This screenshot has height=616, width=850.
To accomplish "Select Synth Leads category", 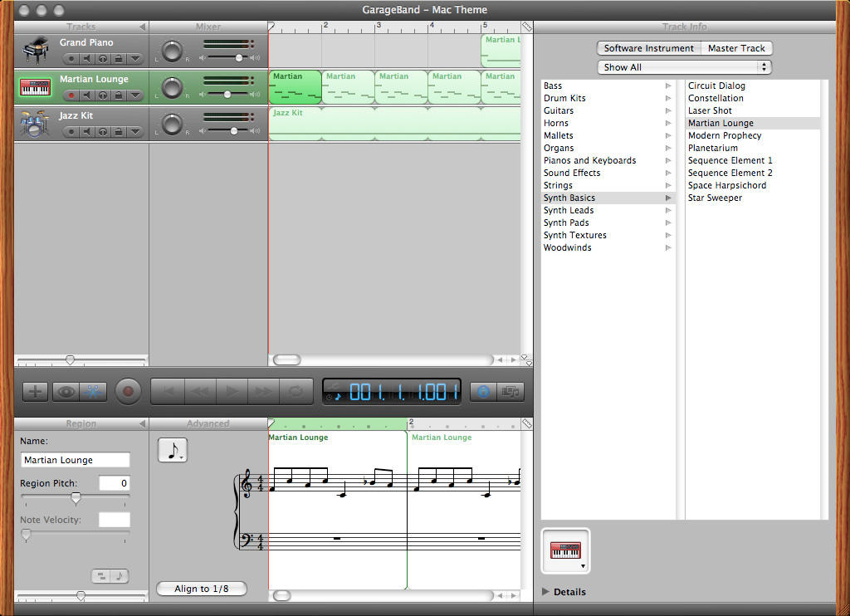I will (x=608, y=210).
